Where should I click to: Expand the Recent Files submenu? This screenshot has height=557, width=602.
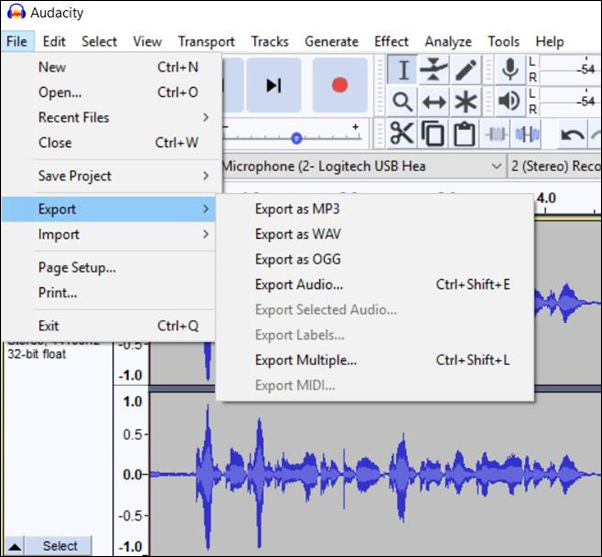click(112, 117)
